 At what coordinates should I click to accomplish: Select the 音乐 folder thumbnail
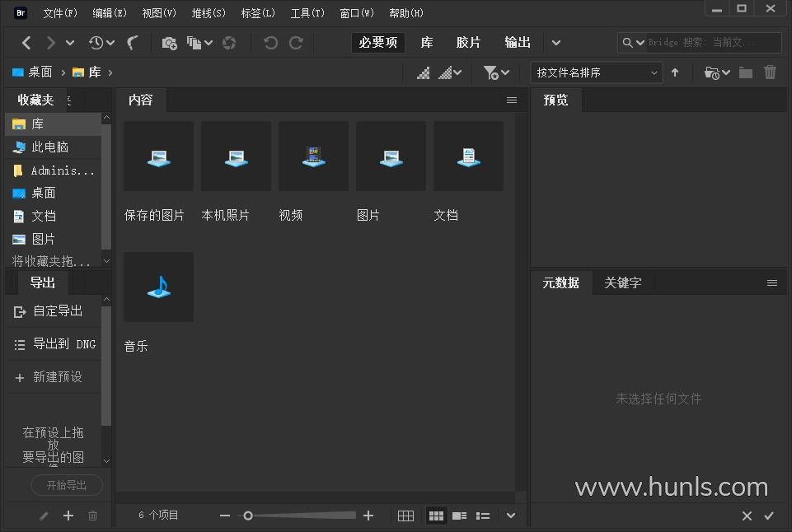(x=158, y=287)
